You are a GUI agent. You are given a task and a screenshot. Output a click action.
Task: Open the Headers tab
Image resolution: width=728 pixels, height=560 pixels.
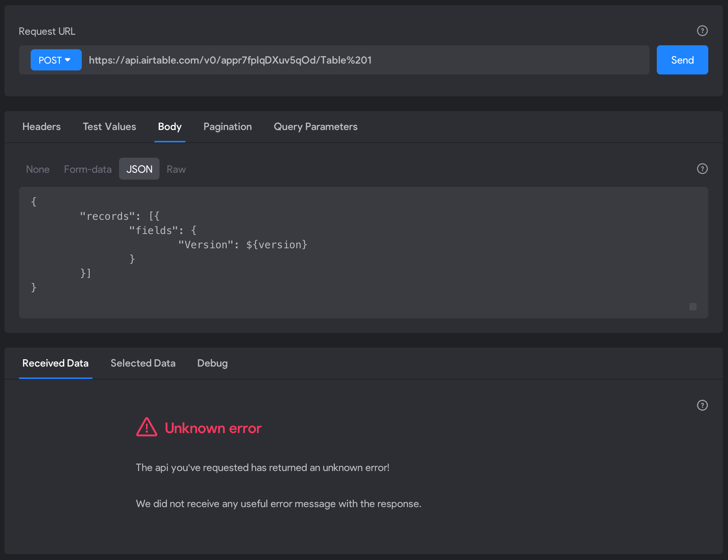41,127
